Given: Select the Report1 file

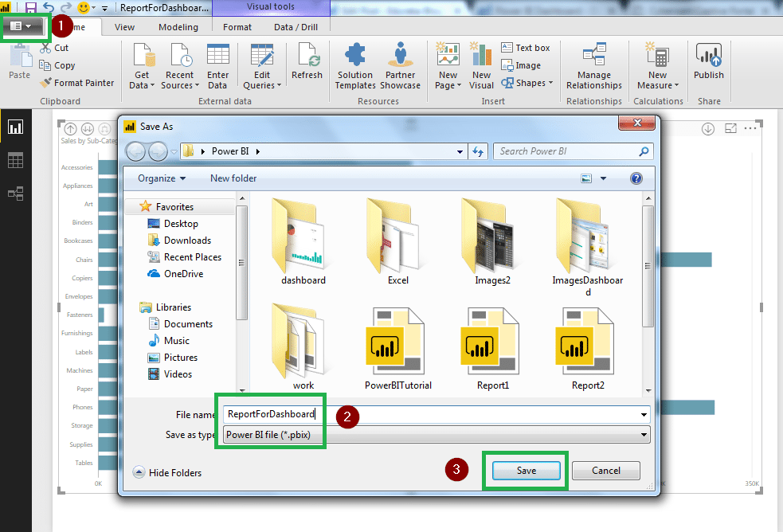Looking at the screenshot, I should [492, 348].
